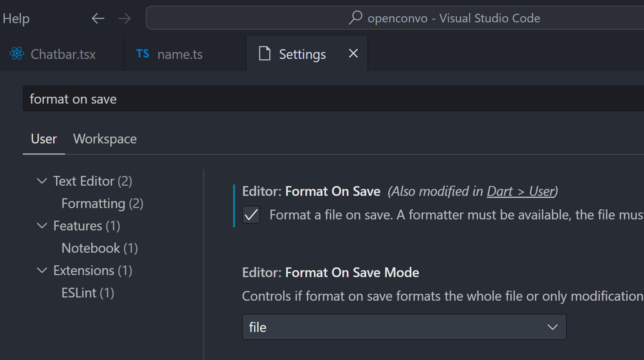
Task: Close the Settings tab
Action: [x=353, y=53]
